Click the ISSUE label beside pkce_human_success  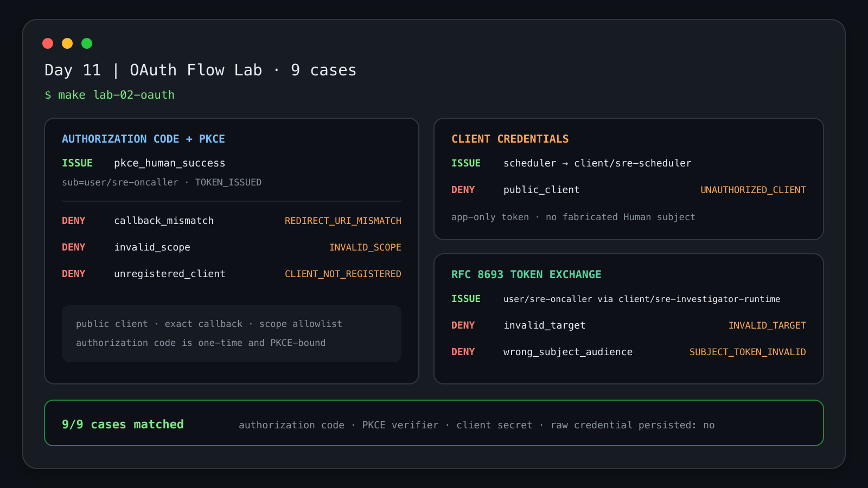[77, 163]
